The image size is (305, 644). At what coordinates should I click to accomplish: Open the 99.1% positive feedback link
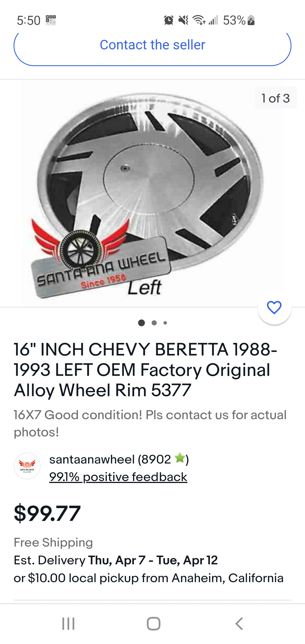coord(118,477)
